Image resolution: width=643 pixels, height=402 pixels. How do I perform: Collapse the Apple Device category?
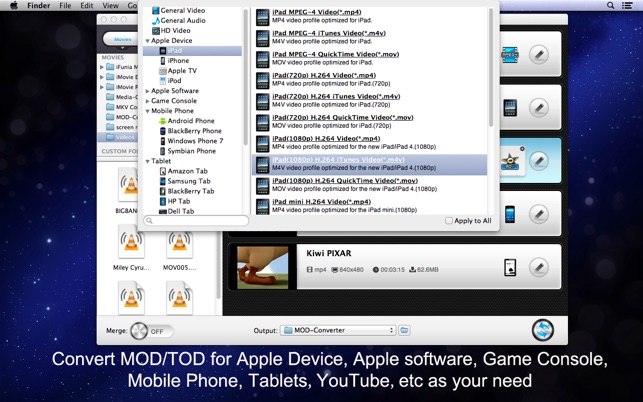(x=147, y=41)
